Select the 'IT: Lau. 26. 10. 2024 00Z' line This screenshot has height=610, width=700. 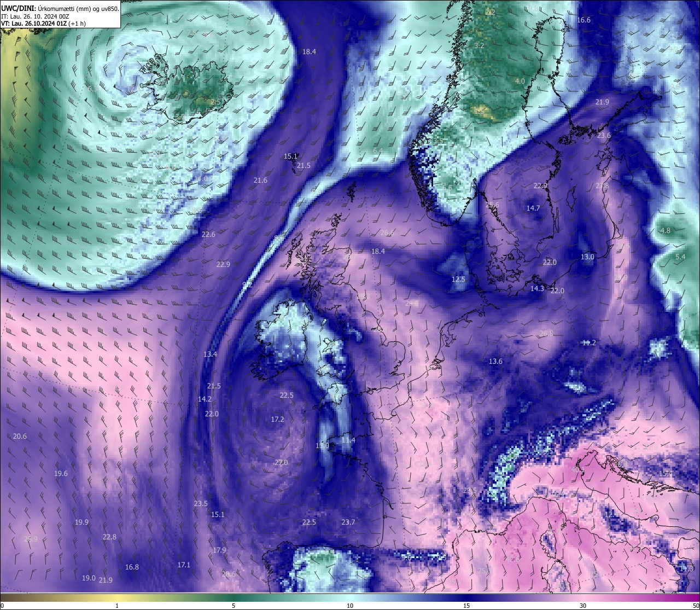point(35,16)
